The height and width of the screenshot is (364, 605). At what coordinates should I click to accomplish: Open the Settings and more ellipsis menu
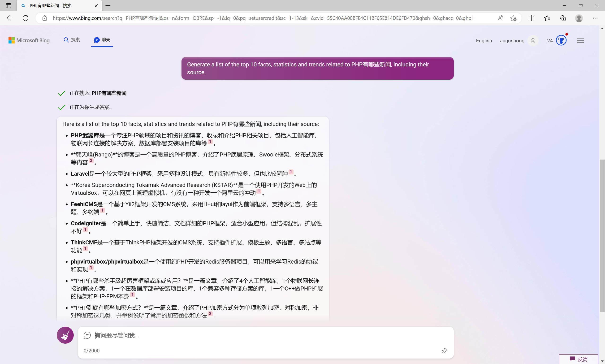point(595,18)
